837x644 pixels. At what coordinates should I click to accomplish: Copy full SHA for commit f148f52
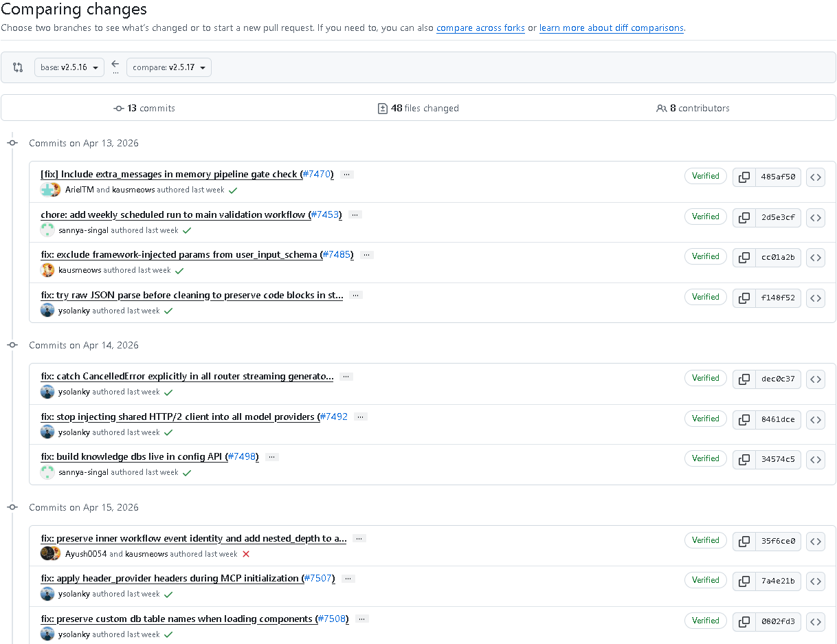tap(744, 298)
